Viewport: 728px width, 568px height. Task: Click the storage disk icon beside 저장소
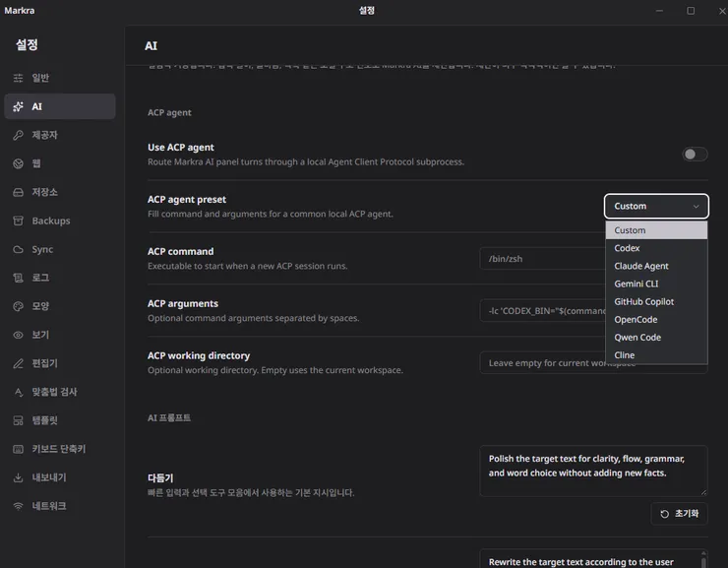pyautogui.click(x=18, y=192)
